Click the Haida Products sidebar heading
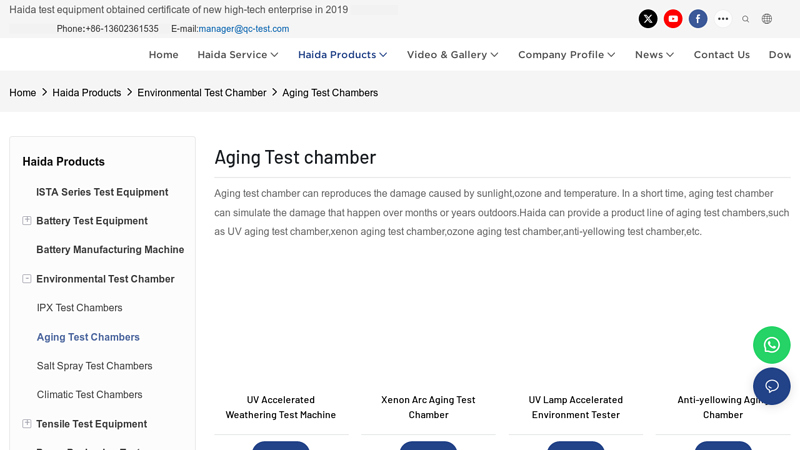Image resolution: width=800 pixels, height=450 pixels. point(63,162)
